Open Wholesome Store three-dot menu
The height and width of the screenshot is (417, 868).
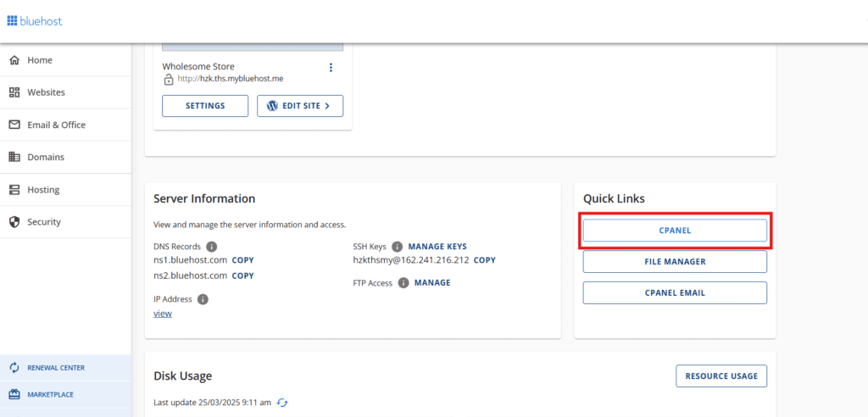pos(331,68)
